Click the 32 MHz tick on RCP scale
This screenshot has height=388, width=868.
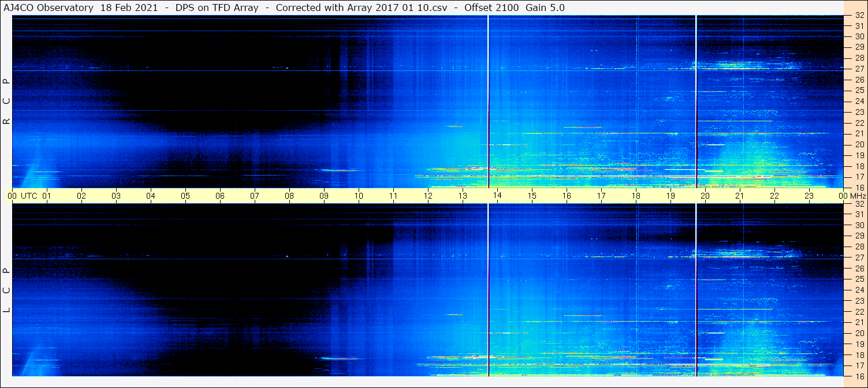coord(859,16)
